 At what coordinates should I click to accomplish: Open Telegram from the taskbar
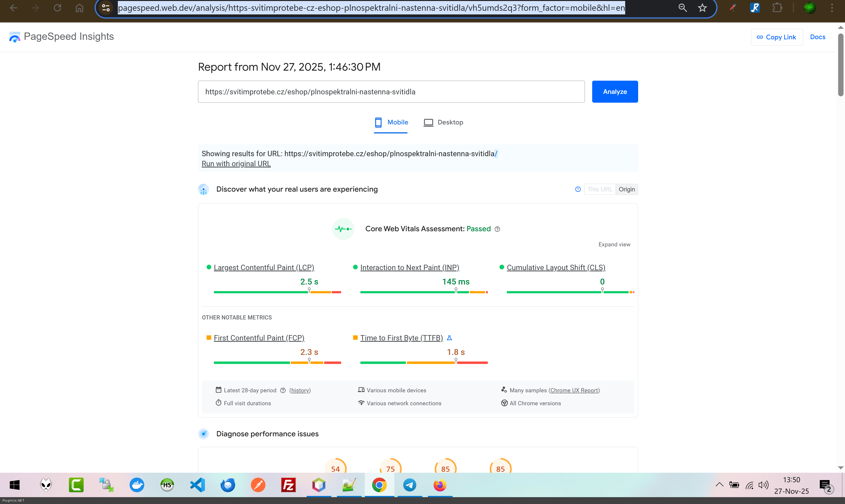(x=410, y=485)
